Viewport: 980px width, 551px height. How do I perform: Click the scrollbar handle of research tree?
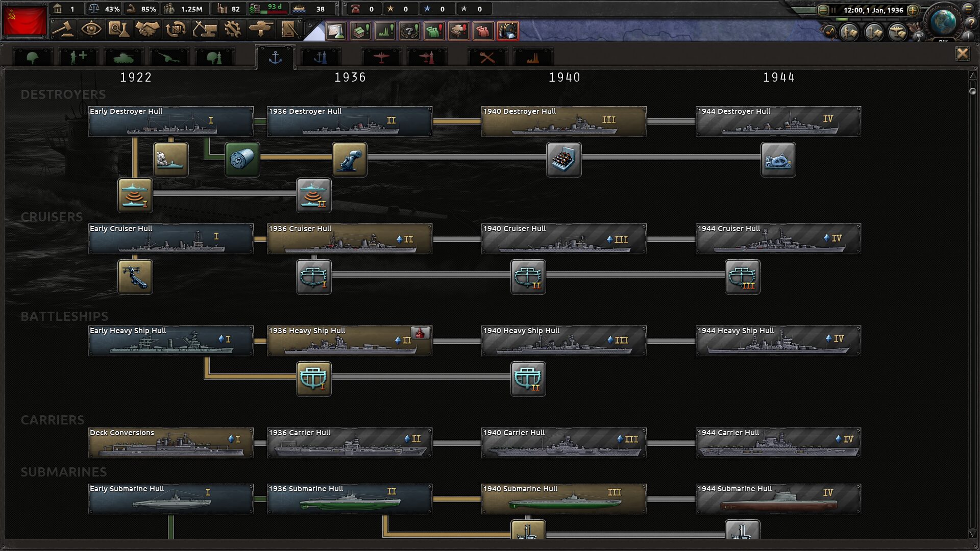973,91
